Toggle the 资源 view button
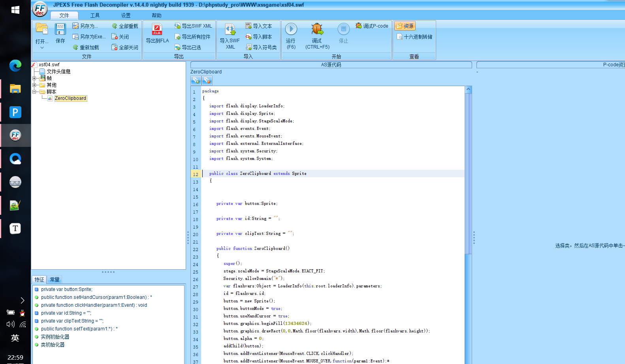Viewport: 625px width, 364px height. pyautogui.click(x=405, y=26)
